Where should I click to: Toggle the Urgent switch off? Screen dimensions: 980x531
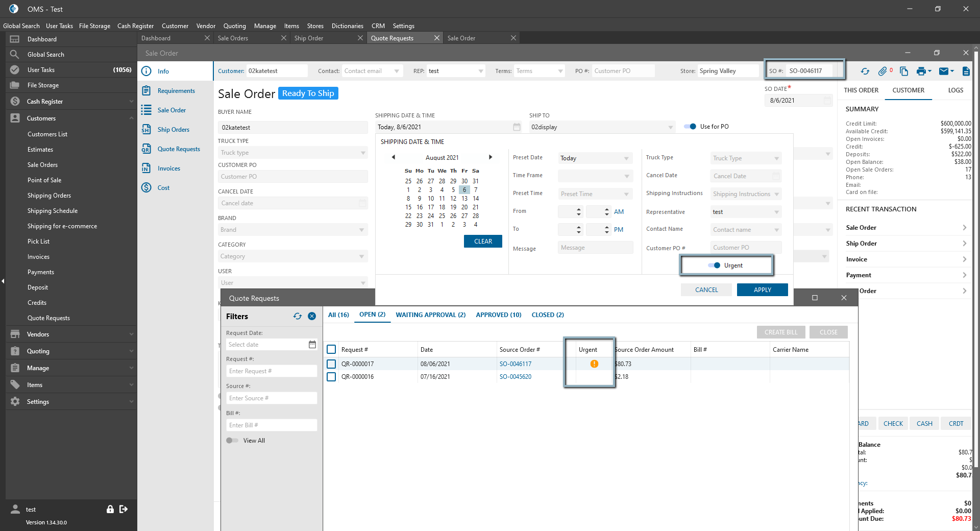click(714, 265)
